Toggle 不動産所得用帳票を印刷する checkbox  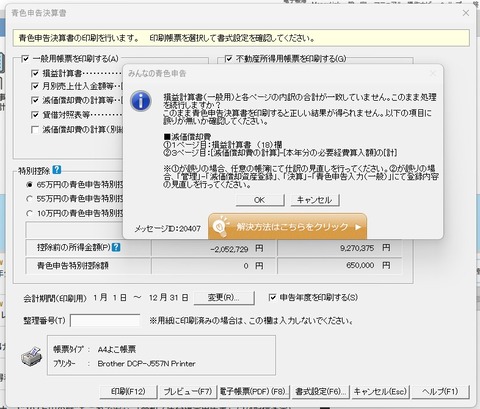(228, 59)
